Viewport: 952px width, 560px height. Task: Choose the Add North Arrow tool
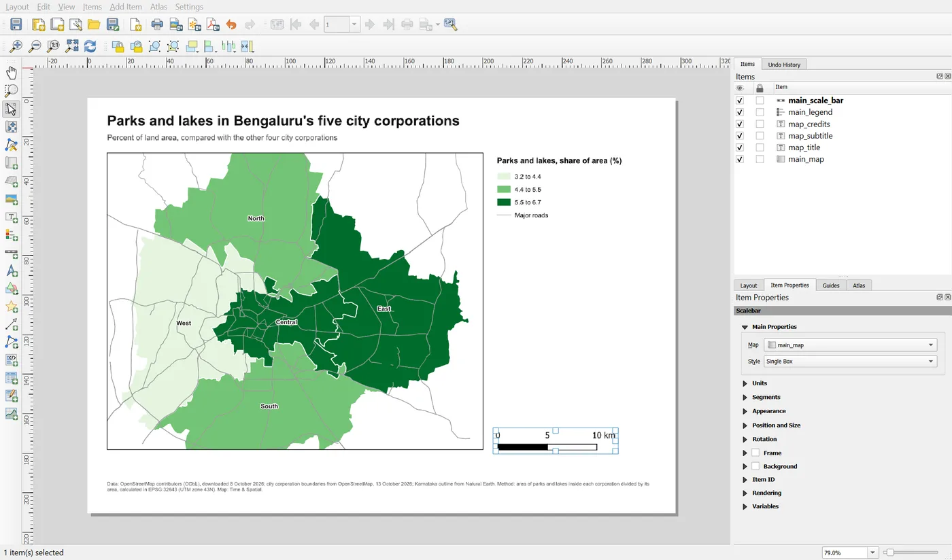[12, 271]
